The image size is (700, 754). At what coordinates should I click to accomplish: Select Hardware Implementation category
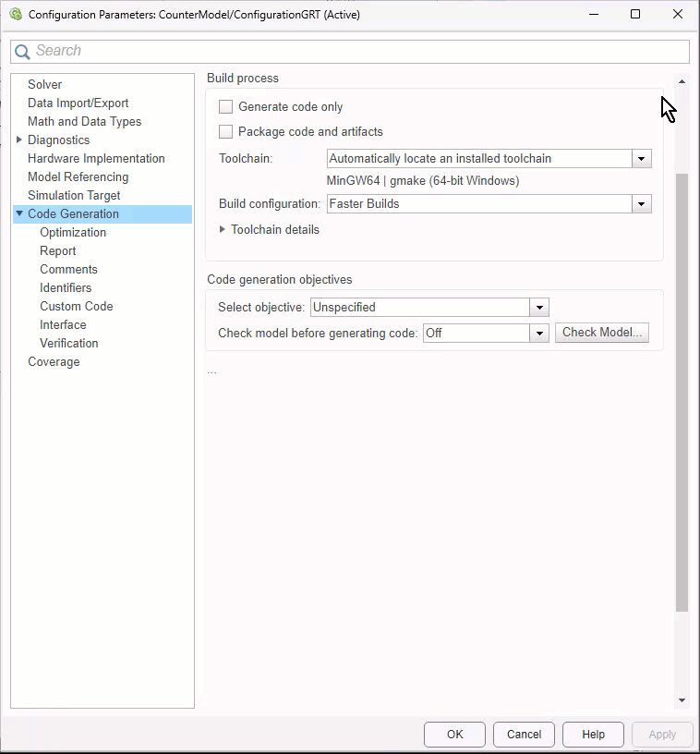point(96,159)
